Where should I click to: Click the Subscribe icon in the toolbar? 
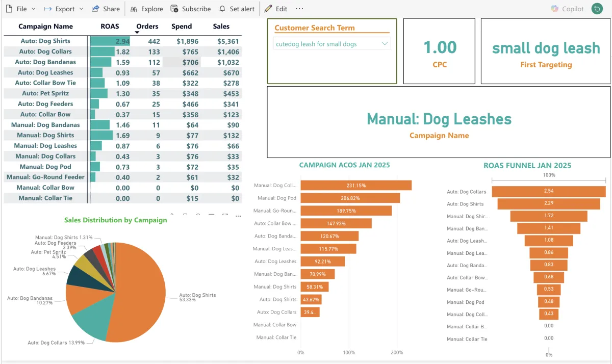[x=174, y=9]
